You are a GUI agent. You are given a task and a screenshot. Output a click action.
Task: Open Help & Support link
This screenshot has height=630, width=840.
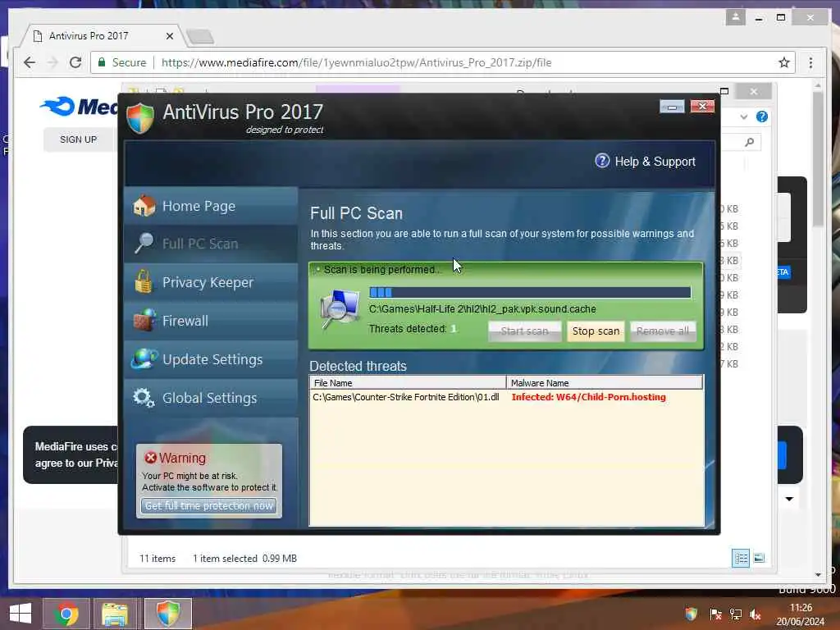(x=655, y=162)
